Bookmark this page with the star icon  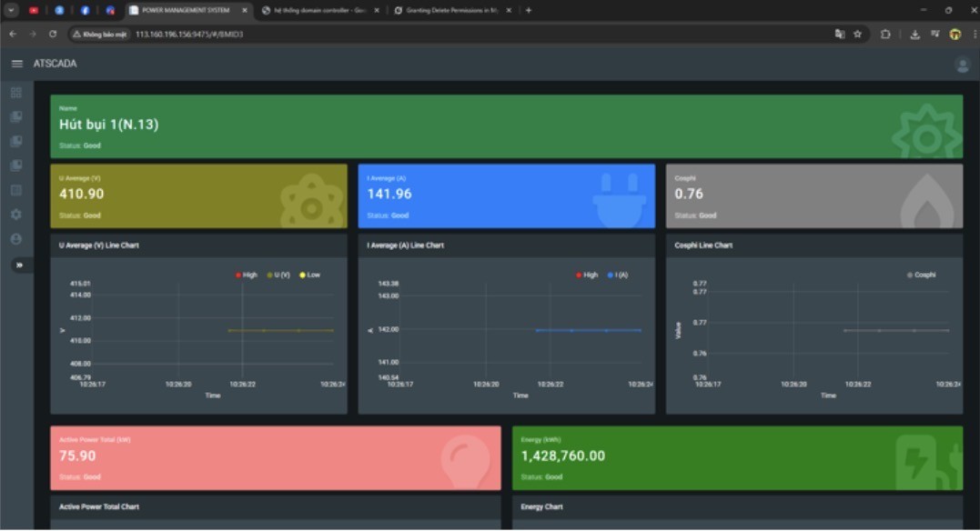click(x=857, y=34)
